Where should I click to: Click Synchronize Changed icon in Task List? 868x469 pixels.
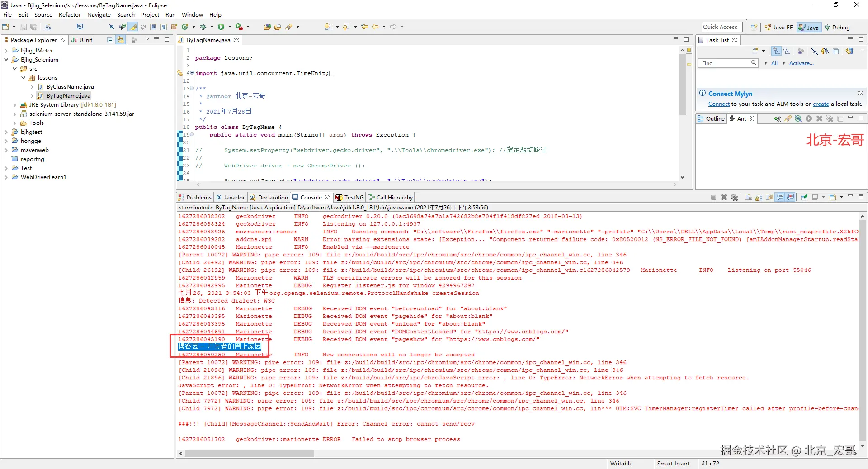point(849,52)
